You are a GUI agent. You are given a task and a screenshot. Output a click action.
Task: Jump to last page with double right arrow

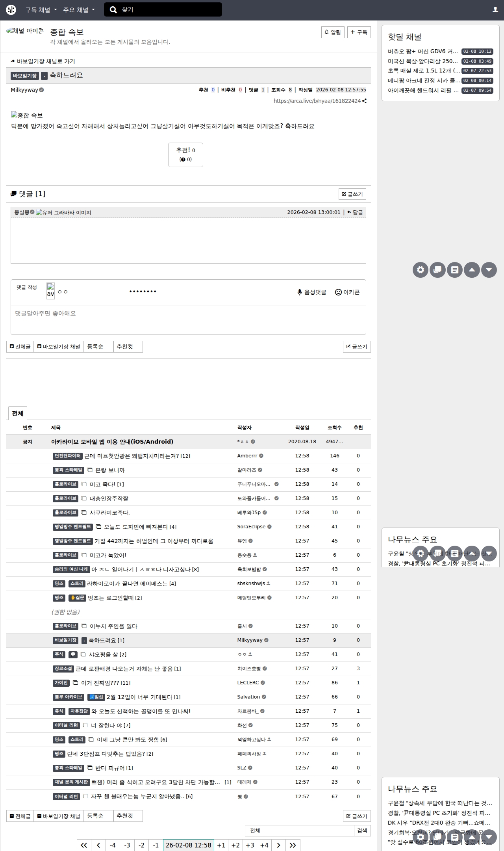tap(293, 845)
